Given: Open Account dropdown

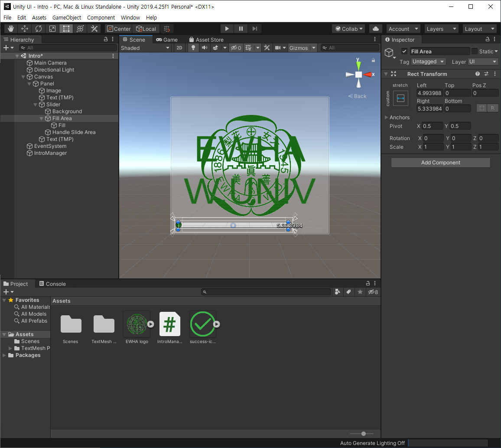Looking at the screenshot, I should [x=403, y=29].
